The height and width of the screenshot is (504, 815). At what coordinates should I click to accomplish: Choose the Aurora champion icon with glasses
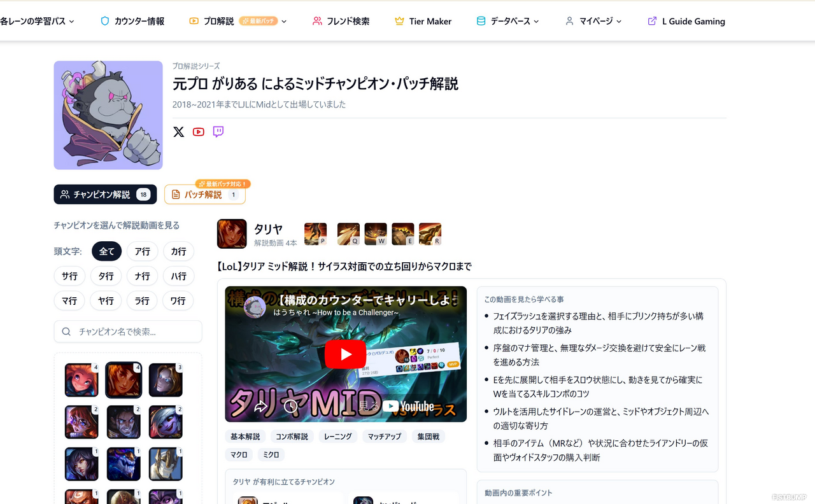pyautogui.click(x=81, y=422)
